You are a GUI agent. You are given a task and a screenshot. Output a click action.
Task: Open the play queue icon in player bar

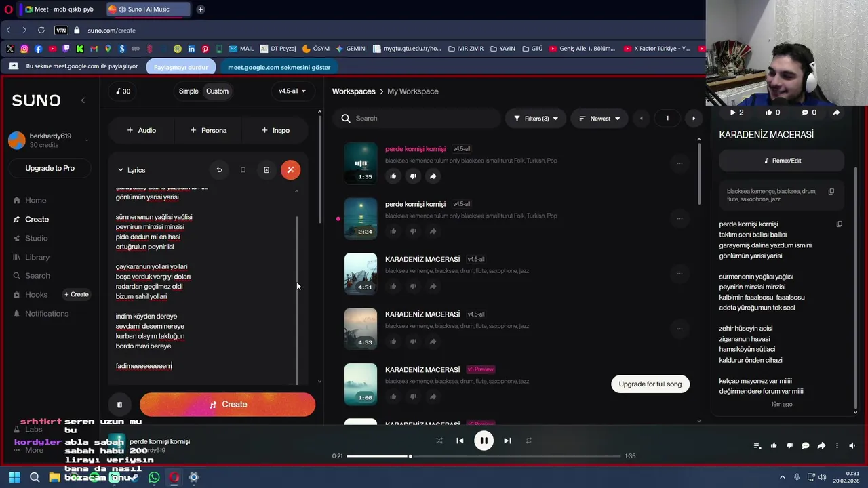[x=757, y=445]
